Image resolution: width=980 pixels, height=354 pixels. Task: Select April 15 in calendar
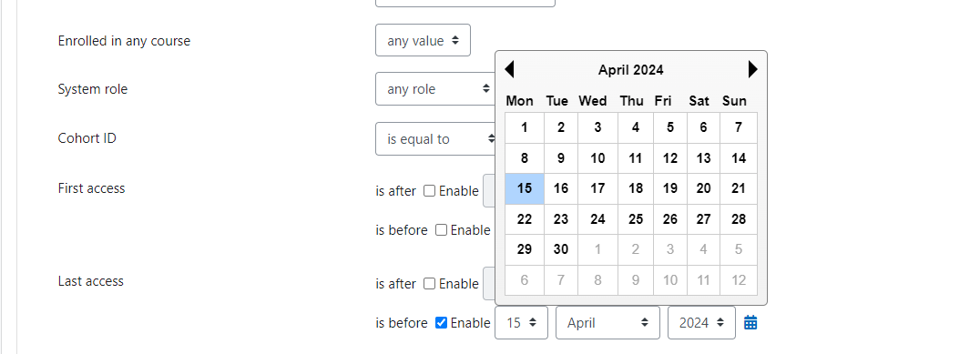(x=525, y=188)
